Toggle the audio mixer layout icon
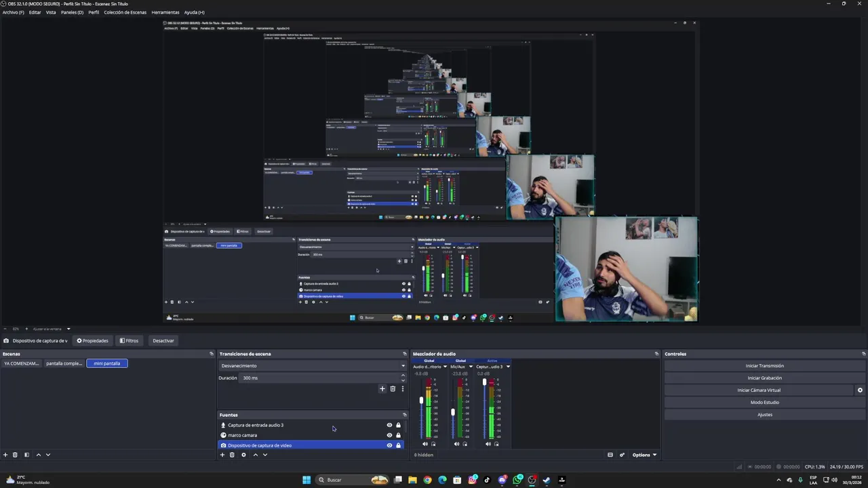Image resolution: width=868 pixels, height=488 pixels. (x=610, y=455)
